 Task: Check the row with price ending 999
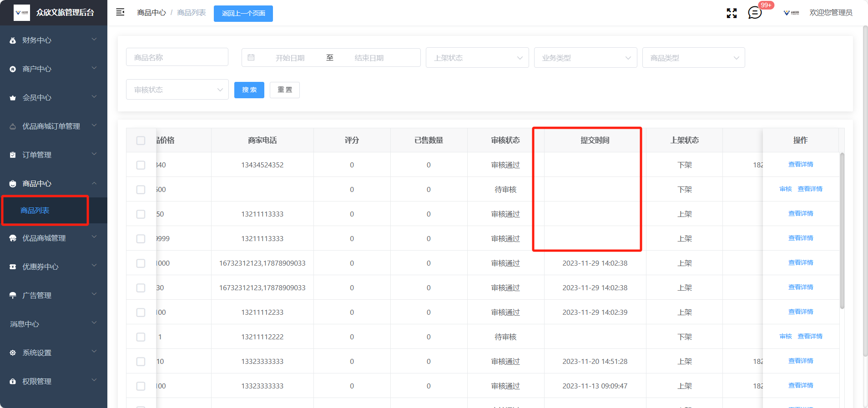click(x=141, y=239)
